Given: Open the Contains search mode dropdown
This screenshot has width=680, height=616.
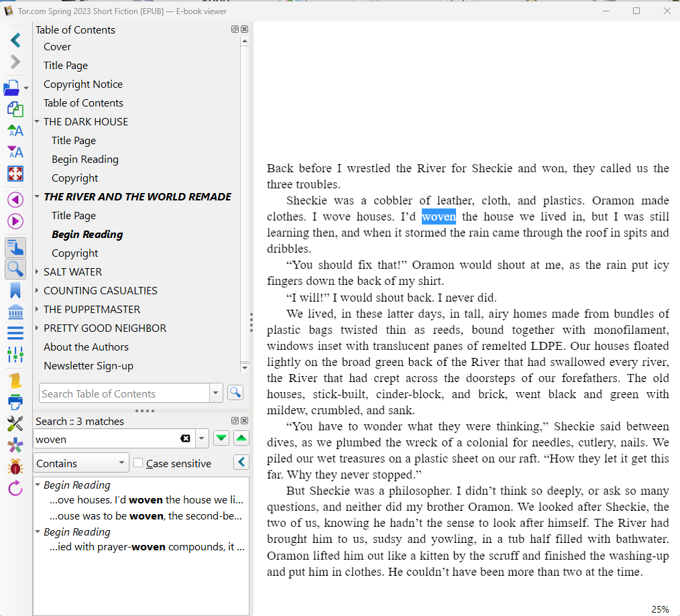Looking at the screenshot, I should click(80, 463).
